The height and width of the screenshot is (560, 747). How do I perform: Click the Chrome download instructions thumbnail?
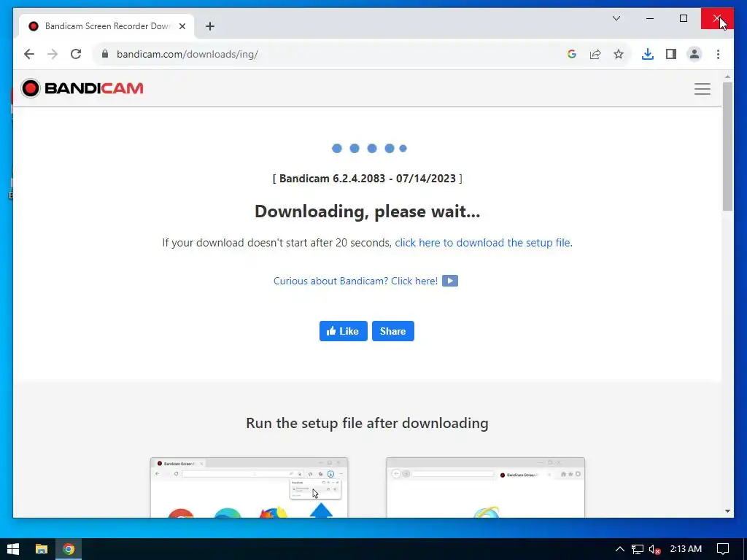(x=249, y=487)
